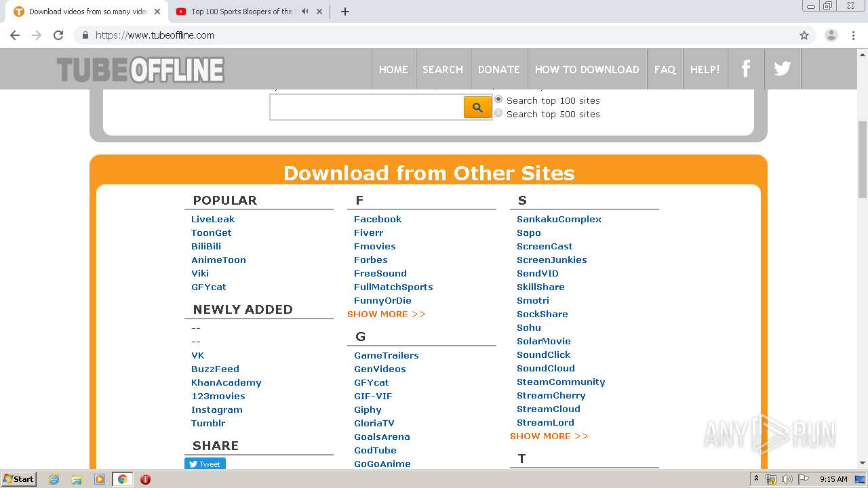
Task: Switch to Chrome in taskbar
Action: (x=122, y=479)
